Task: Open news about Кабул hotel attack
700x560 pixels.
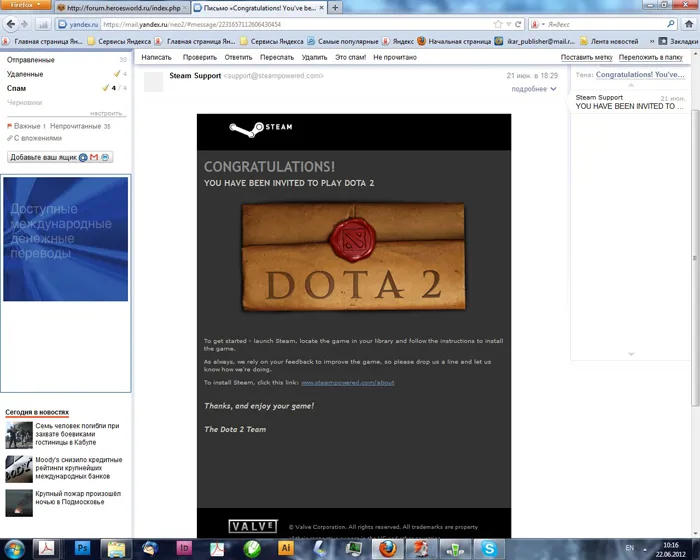Action: coord(77,434)
